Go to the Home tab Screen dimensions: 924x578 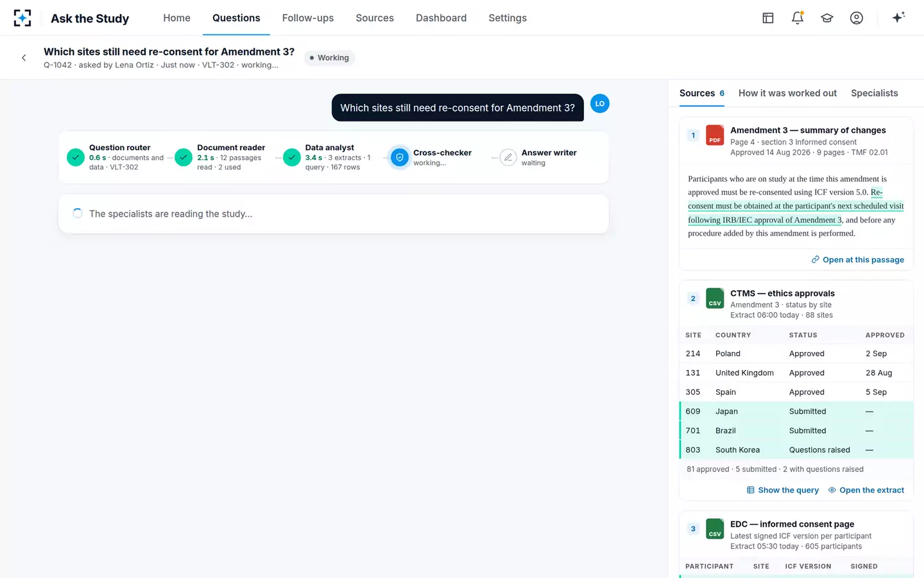[x=176, y=18]
